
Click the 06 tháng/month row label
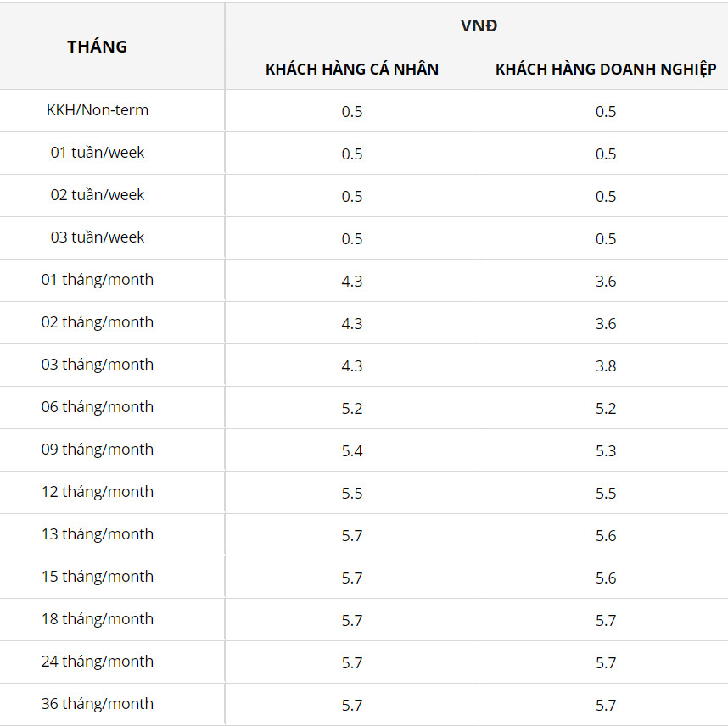[98, 407]
